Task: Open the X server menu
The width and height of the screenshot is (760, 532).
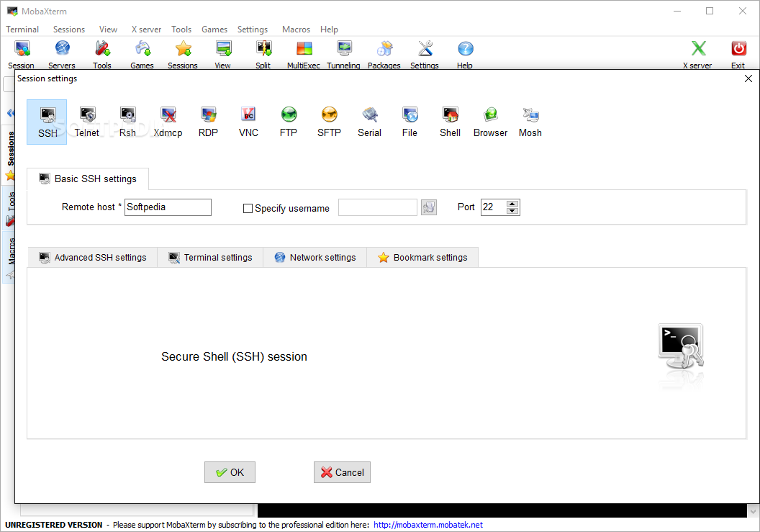Action: 146,30
